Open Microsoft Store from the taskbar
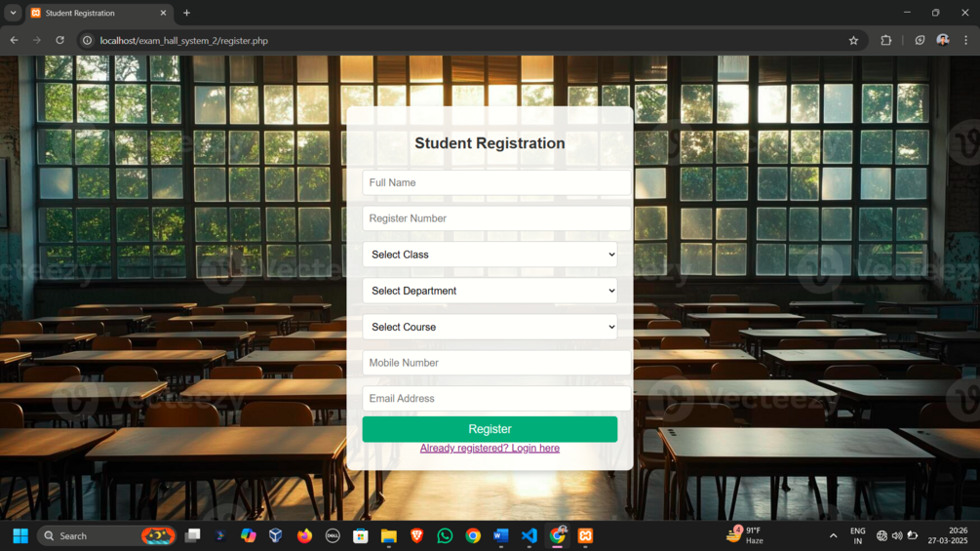 pos(361,536)
